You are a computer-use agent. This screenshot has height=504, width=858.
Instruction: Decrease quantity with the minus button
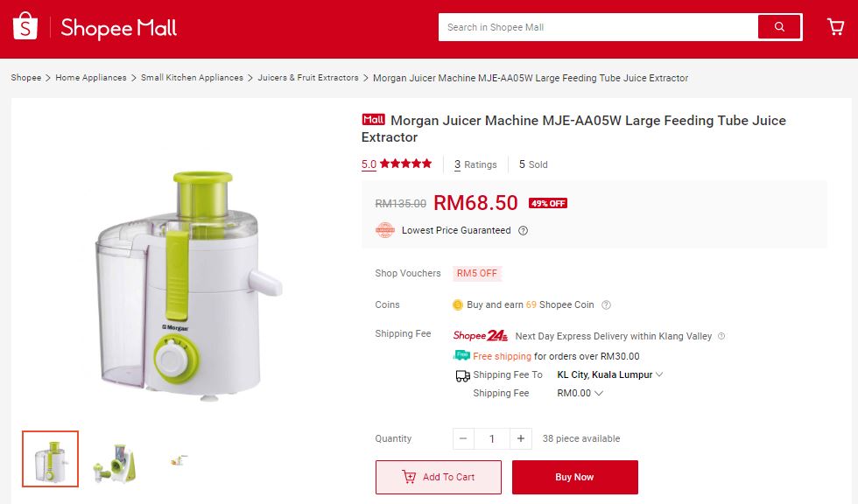[x=463, y=438]
